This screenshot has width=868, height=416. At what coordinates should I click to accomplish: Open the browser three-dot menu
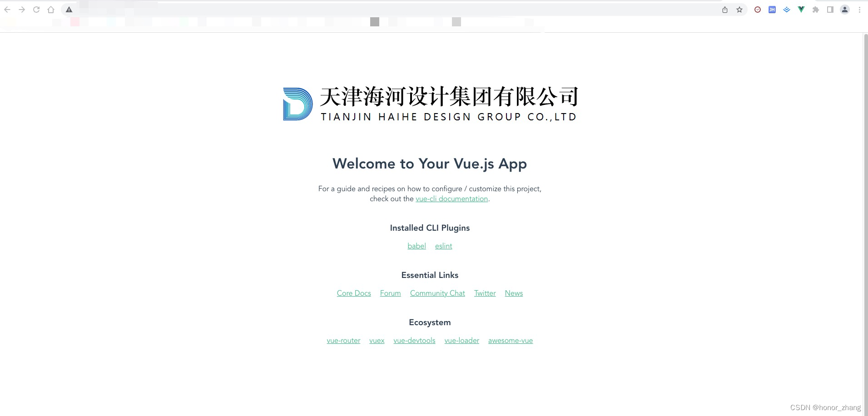(x=859, y=10)
